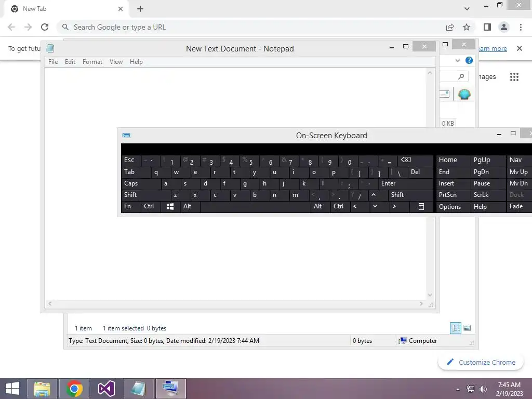Toggle the Fade key on keyboard

tap(519, 206)
